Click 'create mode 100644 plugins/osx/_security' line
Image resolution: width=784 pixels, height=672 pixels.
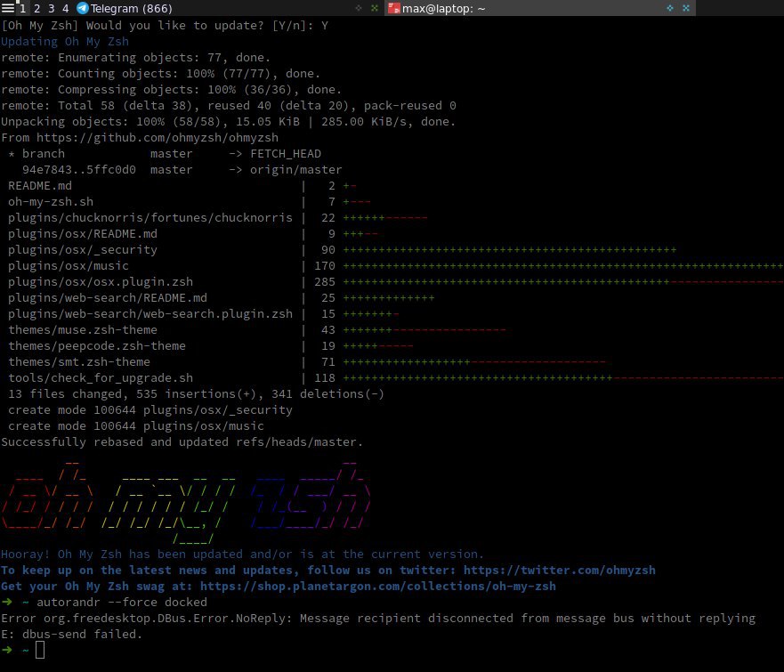(150, 409)
